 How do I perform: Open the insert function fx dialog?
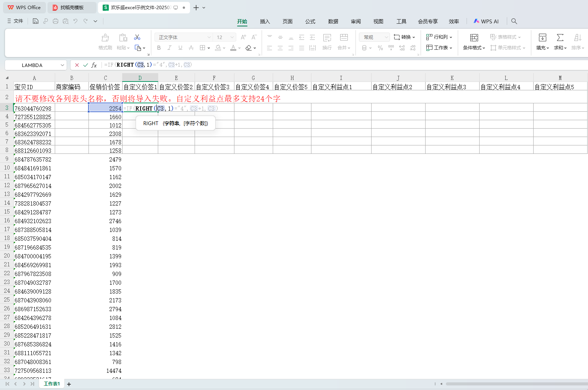(x=94, y=65)
